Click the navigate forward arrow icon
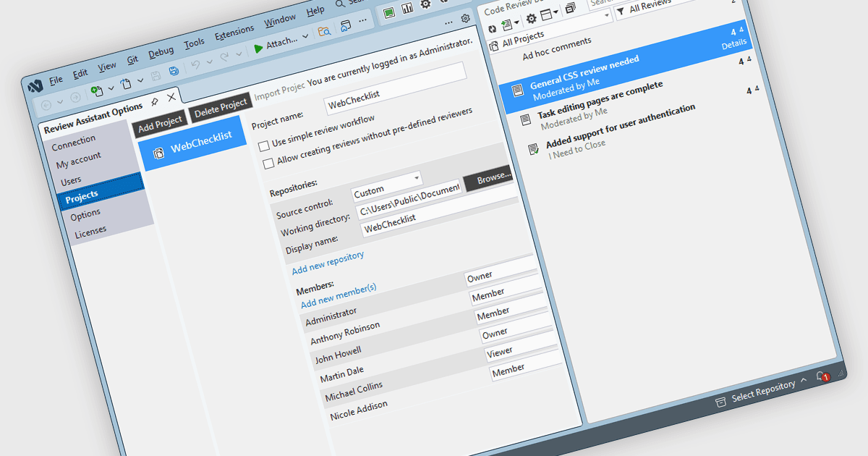Image resolution: width=868 pixels, height=456 pixels. coord(75,97)
